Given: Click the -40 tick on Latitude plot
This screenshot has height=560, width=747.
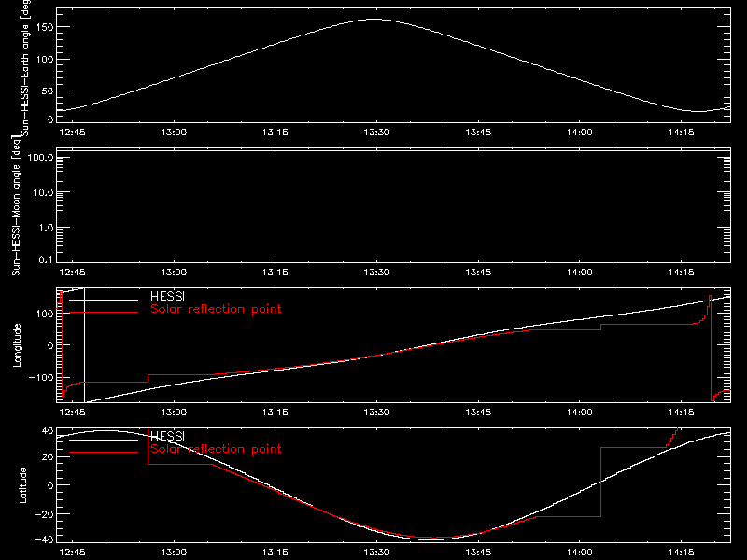Looking at the screenshot, I should (x=44, y=540).
